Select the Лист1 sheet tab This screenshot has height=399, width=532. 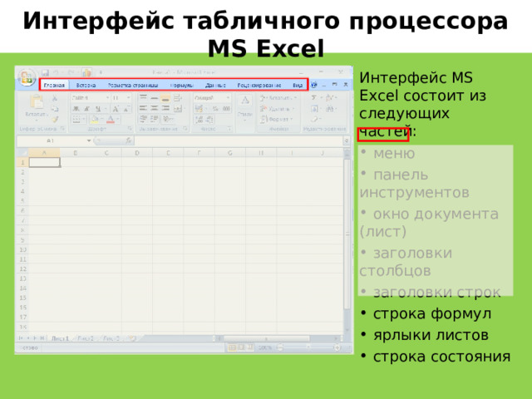pos(60,338)
